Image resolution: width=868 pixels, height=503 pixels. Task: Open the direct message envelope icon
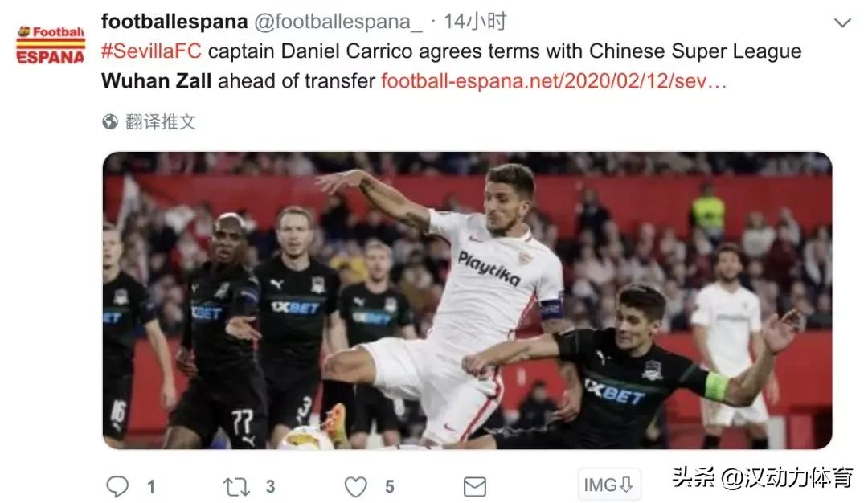coord(474,487)
